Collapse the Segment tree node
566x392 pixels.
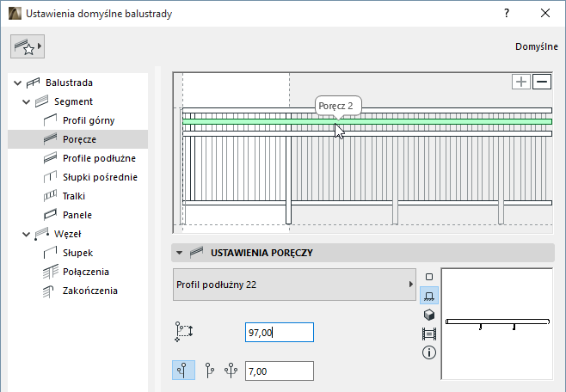tap(26, 101)
